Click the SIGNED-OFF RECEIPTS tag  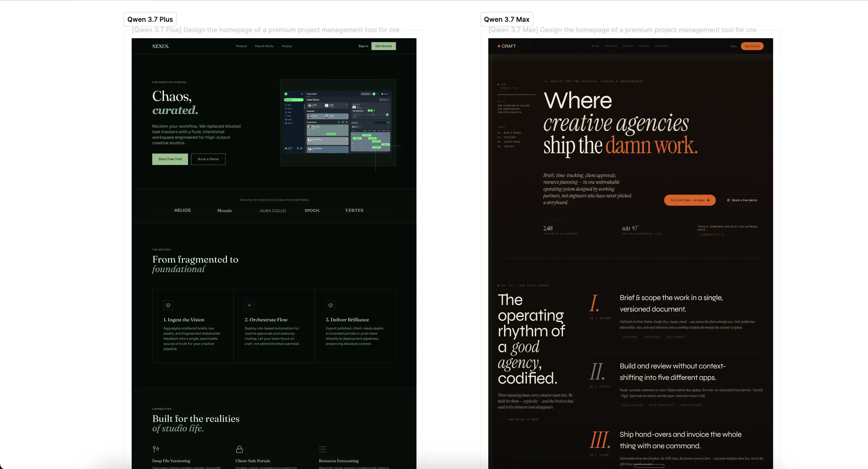(691, 405)
